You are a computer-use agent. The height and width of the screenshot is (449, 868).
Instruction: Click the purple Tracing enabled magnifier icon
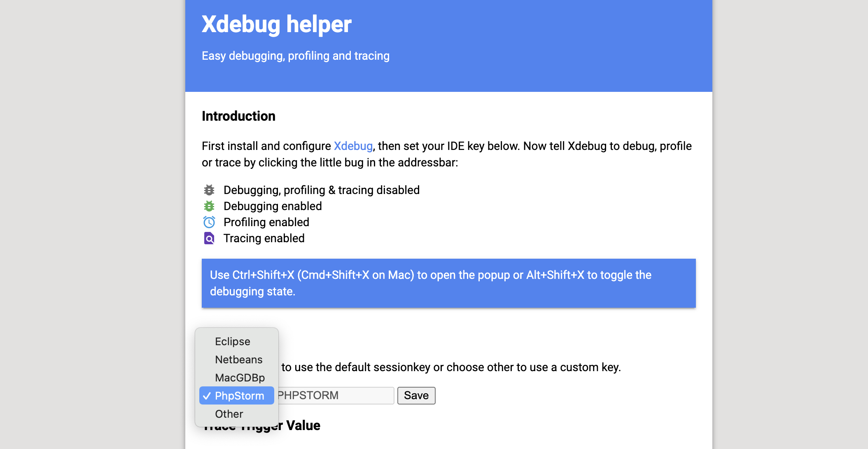(209, 238)
